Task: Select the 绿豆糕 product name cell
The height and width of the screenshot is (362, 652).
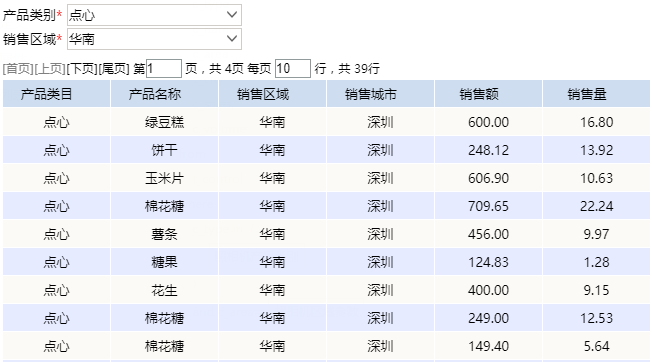Action: click(x=164, y=122)
